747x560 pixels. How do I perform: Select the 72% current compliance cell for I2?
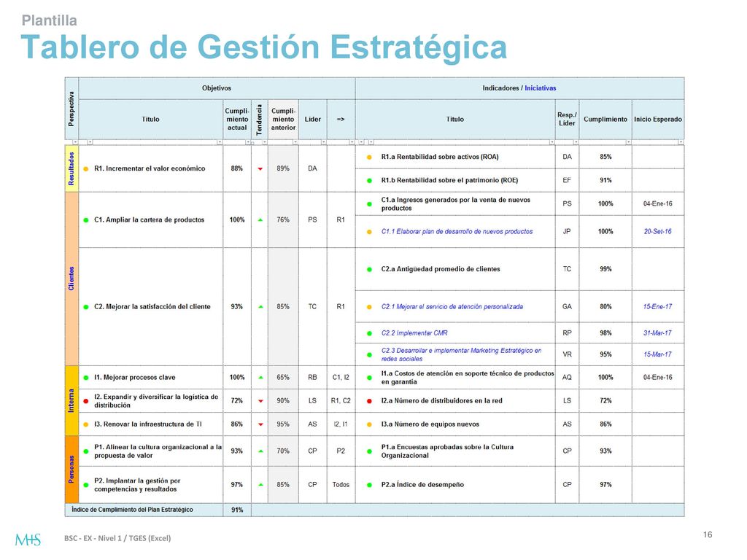pos(237,401)
